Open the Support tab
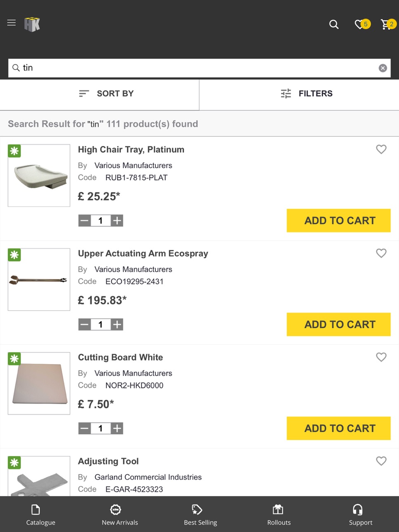The height and width of the screenshot is (532, 399). click(x=360, y=514)
